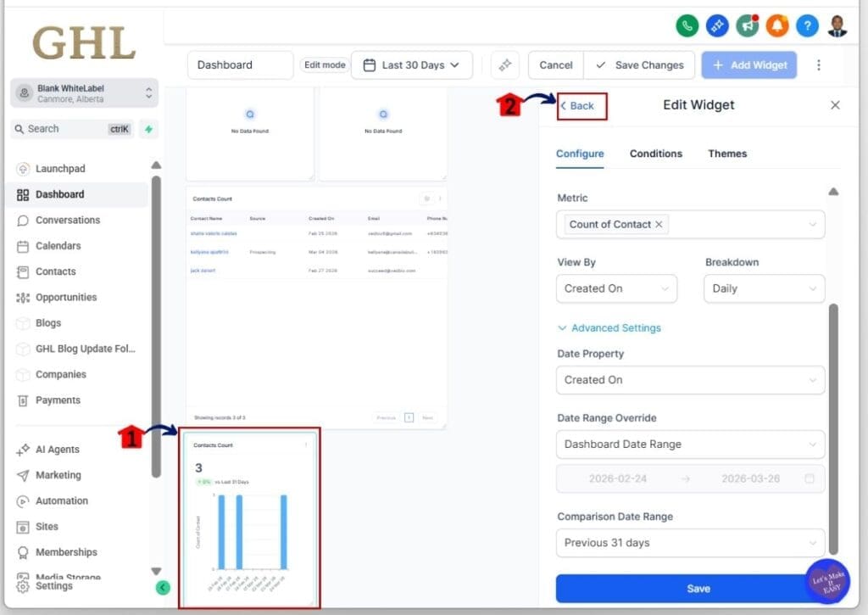This screenshot has width=868, height=615.
Task: Open the announcements megaphone icon
Action: point(748,25)
